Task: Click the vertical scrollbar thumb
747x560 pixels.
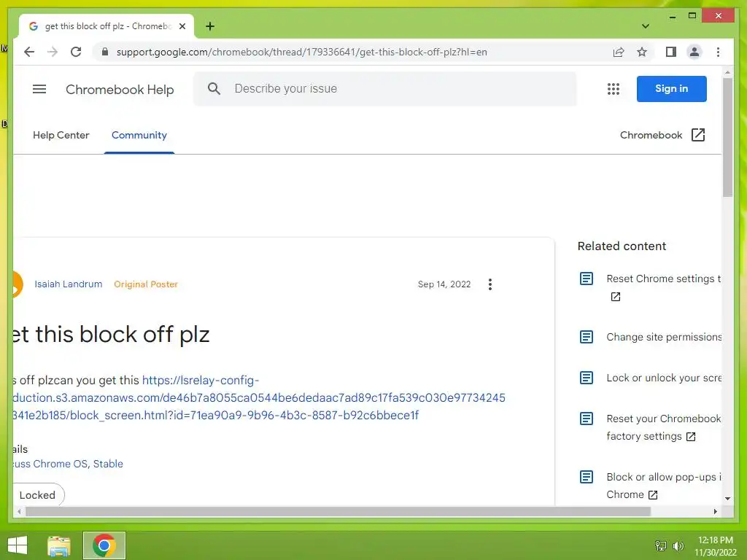Action: [727, 138]
